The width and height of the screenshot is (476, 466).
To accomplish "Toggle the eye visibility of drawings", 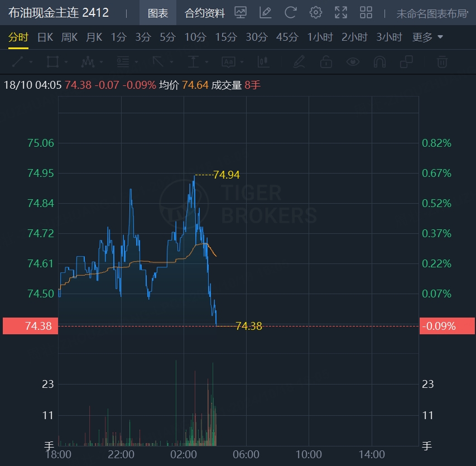I will pyautogui.click(x=353, y=62).
